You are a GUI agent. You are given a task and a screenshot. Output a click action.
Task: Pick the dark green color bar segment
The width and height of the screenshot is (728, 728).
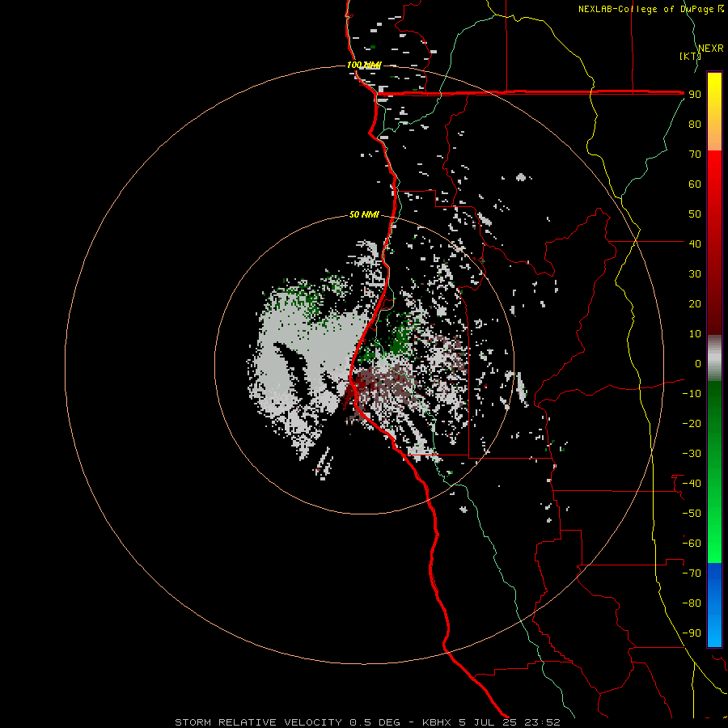(x=714, y=408)
